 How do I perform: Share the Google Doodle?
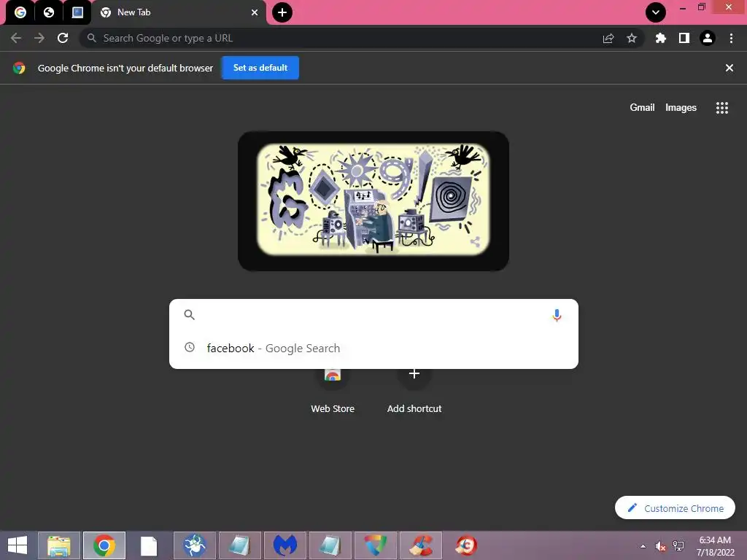coord(475,241)
